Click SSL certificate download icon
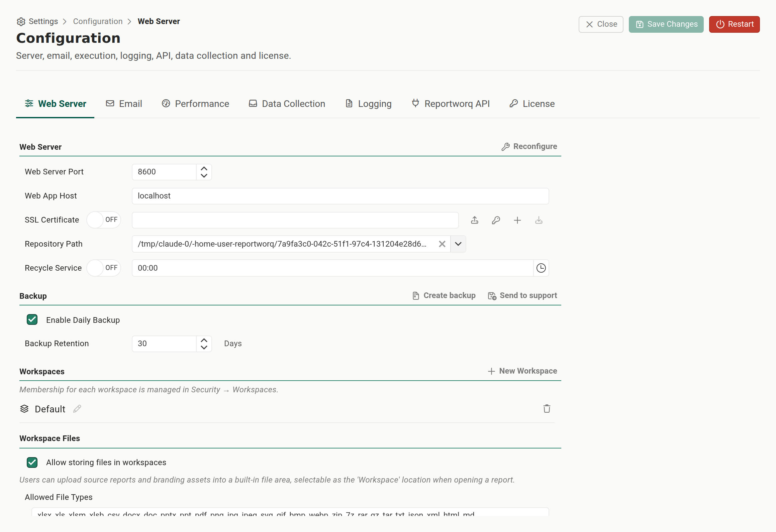Screen dimensions: 776x532 coord(539,220)
